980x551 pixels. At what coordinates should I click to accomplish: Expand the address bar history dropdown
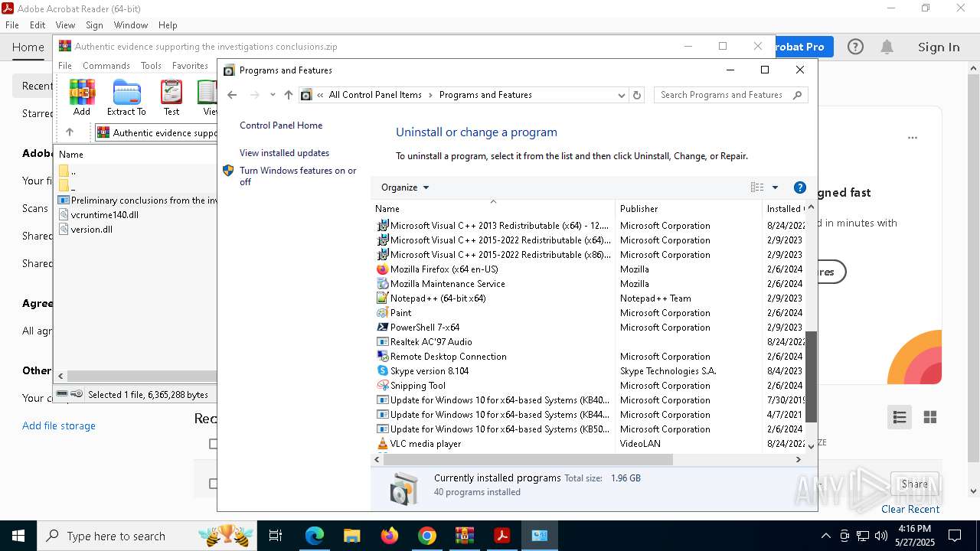(621, 95)
